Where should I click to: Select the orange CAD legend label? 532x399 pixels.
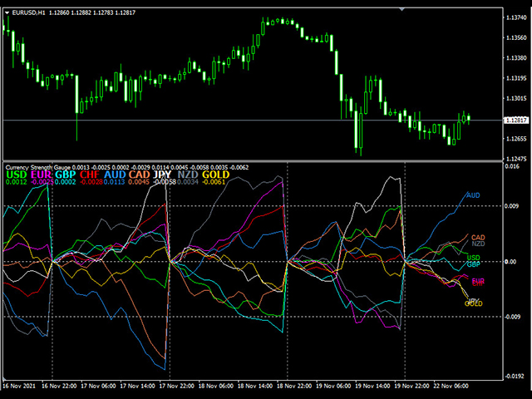[x=140, y=175]
